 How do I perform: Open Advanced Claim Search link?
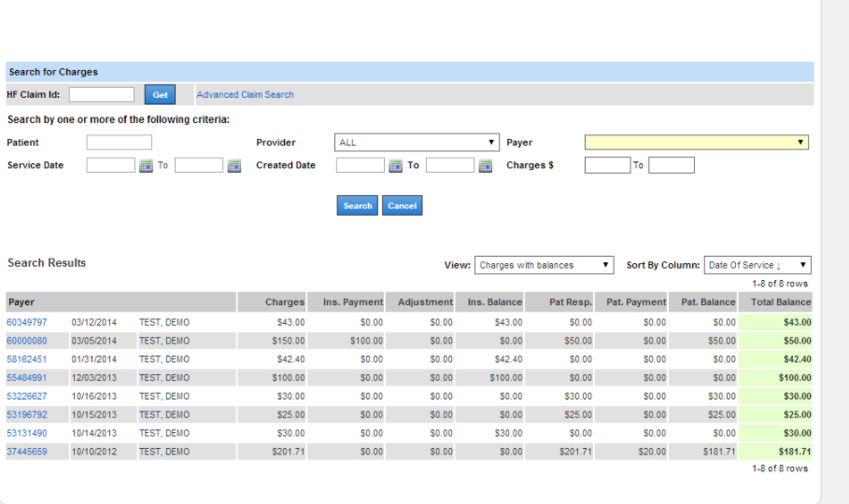(246, 95)
